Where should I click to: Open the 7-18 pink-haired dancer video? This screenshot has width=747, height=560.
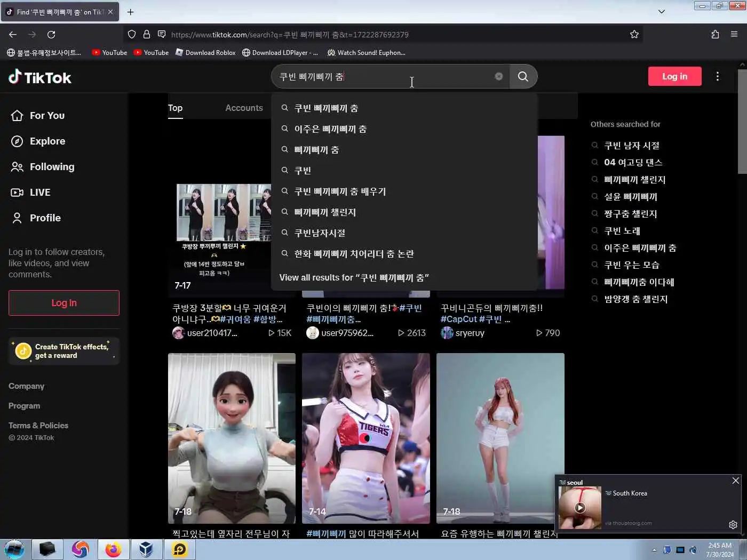coord(500,438)
